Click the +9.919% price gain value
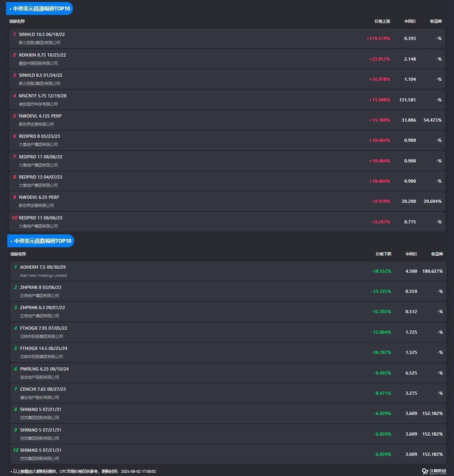This screenshot has height=476, width=454. tap(381, 201)
